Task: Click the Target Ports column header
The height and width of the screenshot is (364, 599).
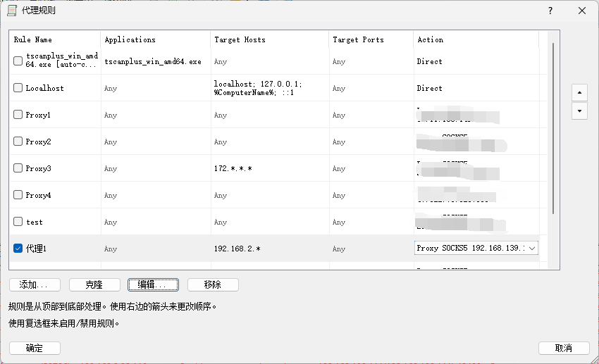Action: [371, 39]
